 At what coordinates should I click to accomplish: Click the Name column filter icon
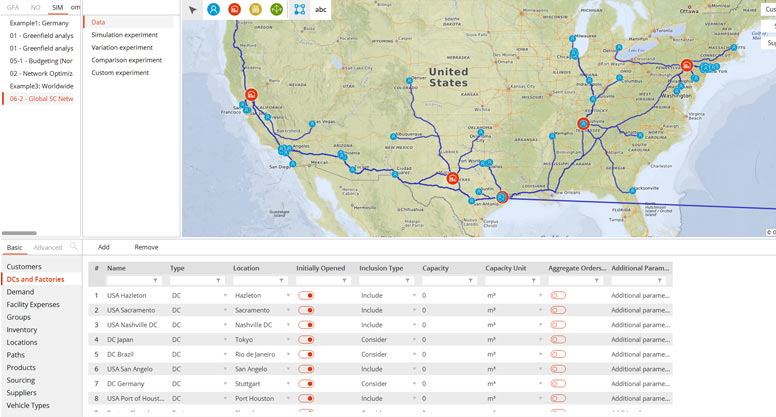click(155, 280)
